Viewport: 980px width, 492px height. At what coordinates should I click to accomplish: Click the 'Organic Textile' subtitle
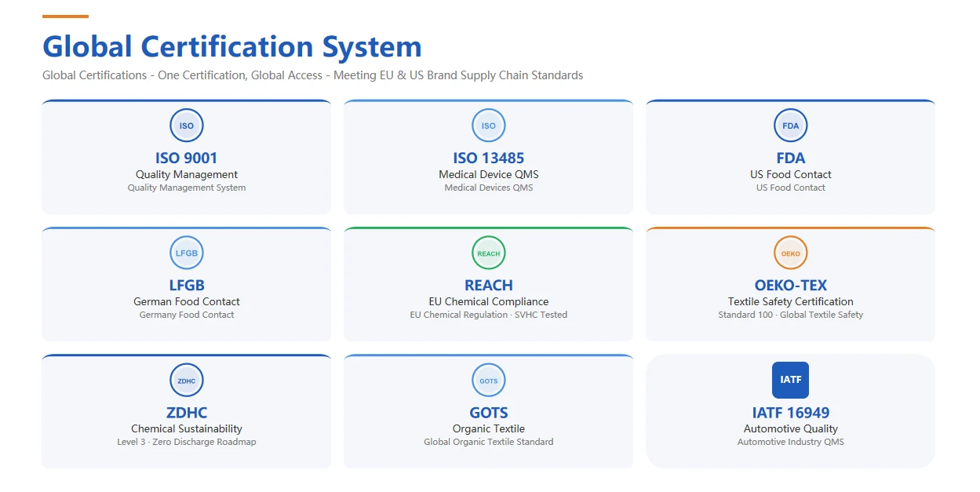(x=489, y=428)
